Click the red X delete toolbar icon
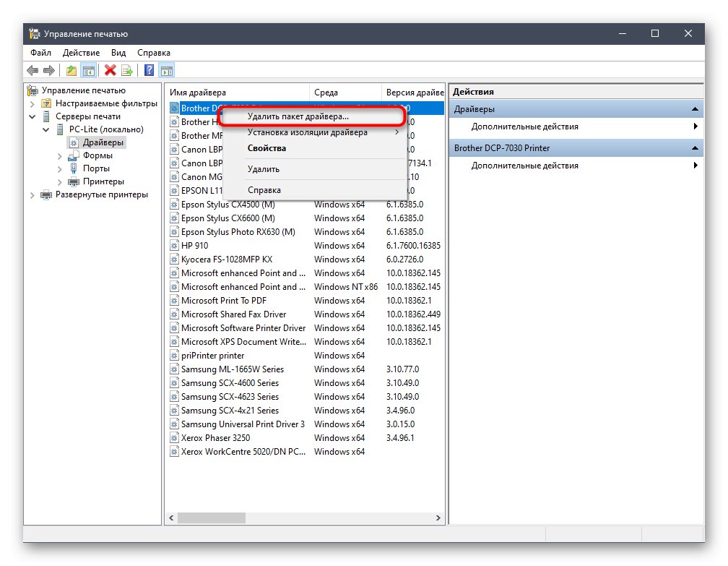728x566 pixels. coord(110,71)
